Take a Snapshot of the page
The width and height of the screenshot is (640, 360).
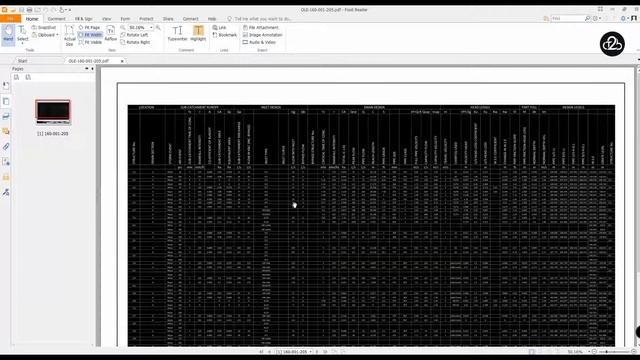coord(44,27)
